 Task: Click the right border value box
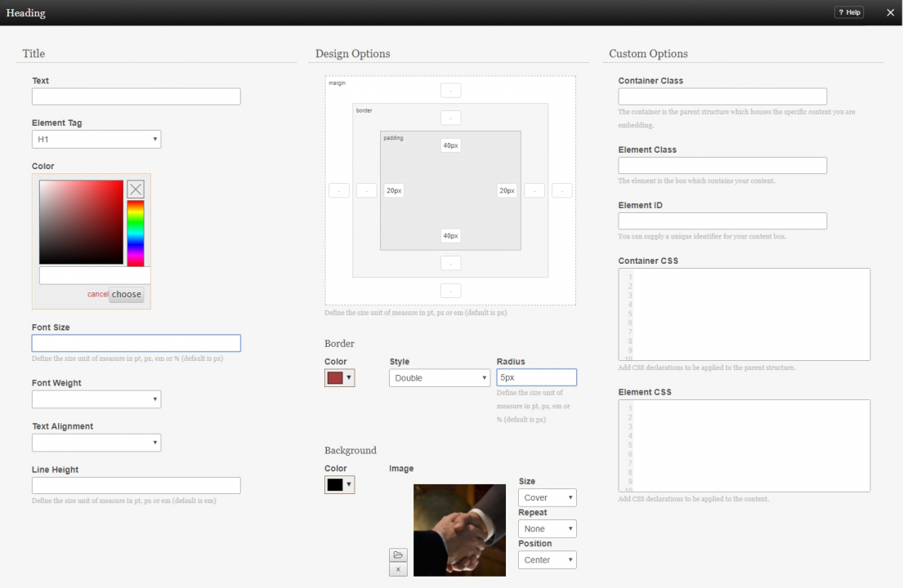[x=534, y=190]
